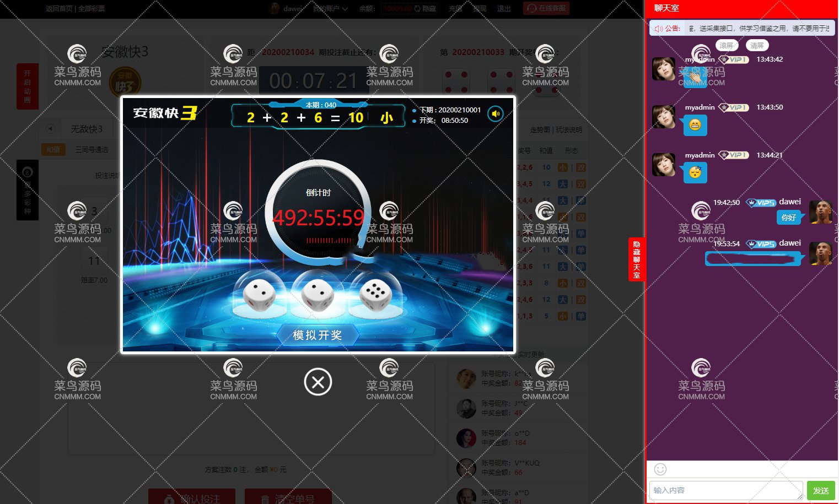This screenshot has height=504, width=839.
Task: Click the announcement speaker 公告 icon
Action: pos(659,28)
